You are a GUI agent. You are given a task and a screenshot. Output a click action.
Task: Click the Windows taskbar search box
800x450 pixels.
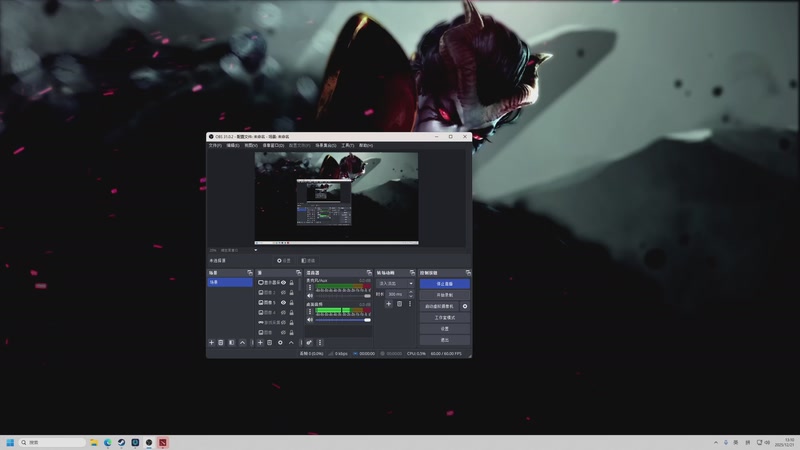(x=52, y=442)
